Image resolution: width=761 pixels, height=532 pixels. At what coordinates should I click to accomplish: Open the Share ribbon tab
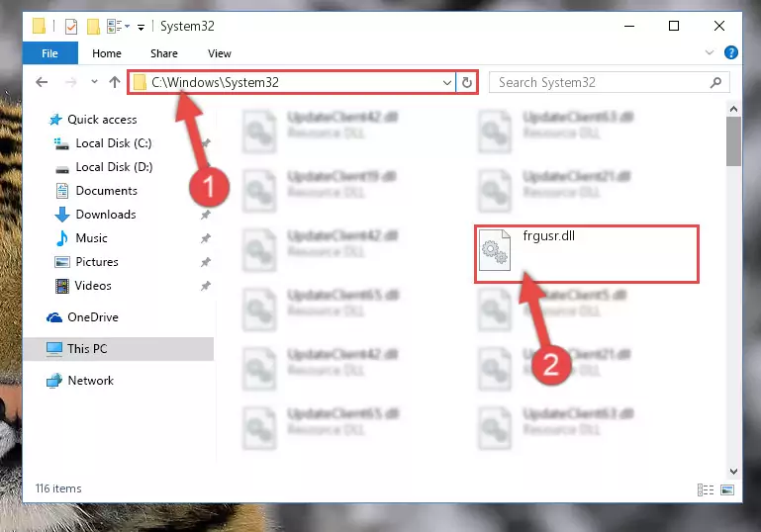(164, 53)
